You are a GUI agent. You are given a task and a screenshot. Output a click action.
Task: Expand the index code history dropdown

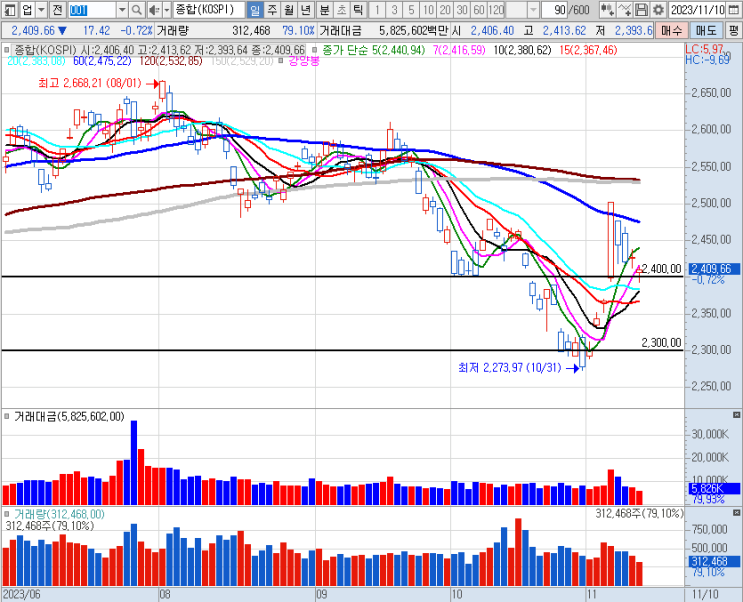(x=122, y=9)
